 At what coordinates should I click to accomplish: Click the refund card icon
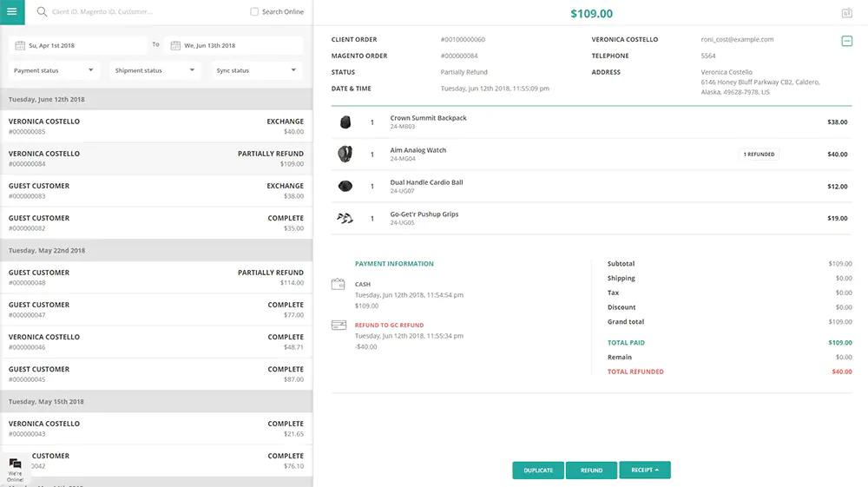coord(339,326)
